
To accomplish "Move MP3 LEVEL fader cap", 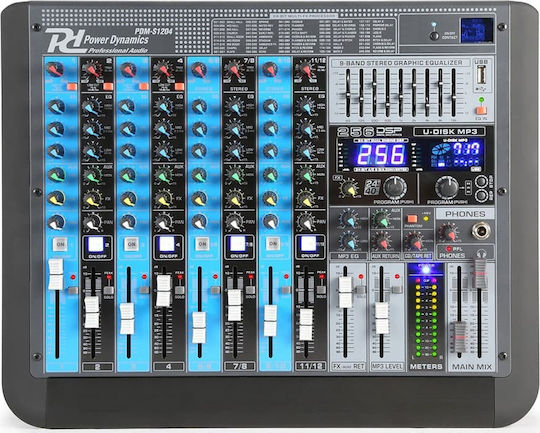I will pos(382,318).
